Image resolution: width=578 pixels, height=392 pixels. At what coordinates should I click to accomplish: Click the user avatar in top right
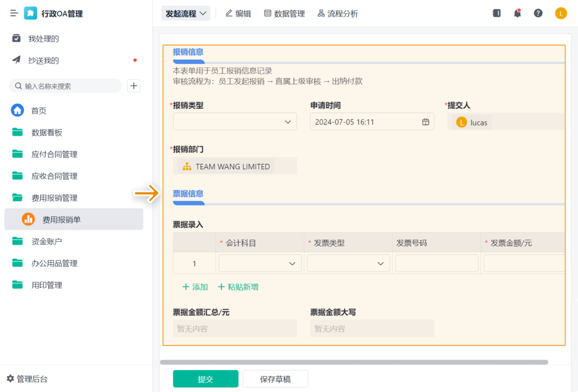[x=561, y=13]
